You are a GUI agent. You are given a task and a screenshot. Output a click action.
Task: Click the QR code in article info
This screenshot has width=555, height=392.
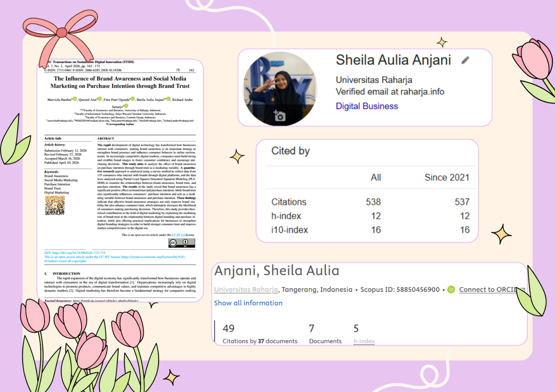point(55,205)
